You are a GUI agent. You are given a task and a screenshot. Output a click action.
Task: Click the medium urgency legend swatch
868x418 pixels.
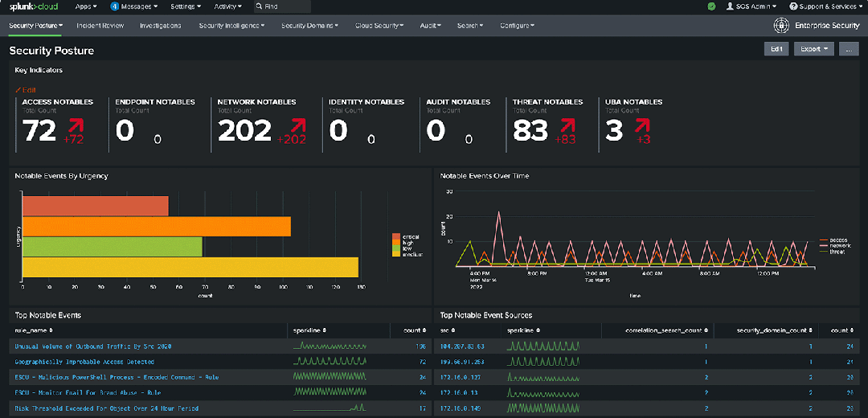tap(396, 254)
